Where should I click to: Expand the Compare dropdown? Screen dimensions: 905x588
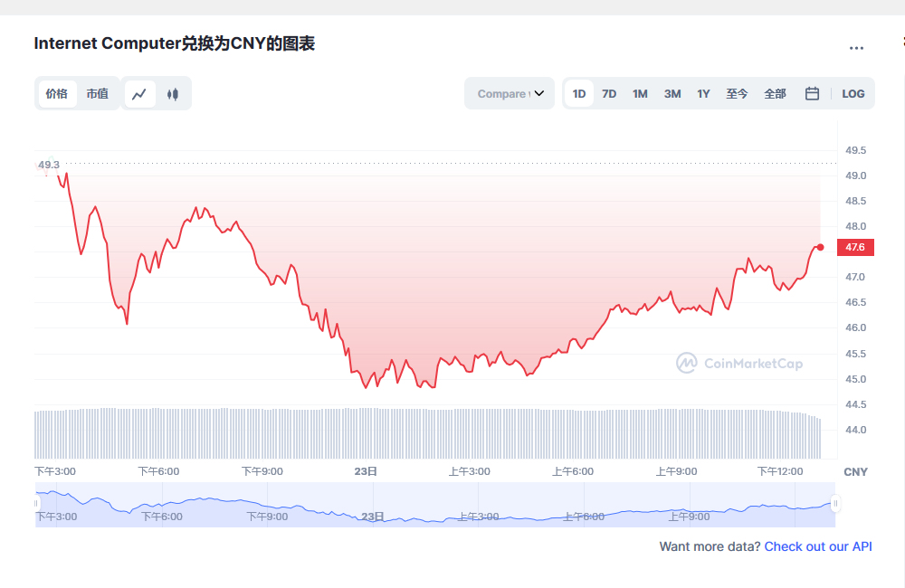(510, 93)
